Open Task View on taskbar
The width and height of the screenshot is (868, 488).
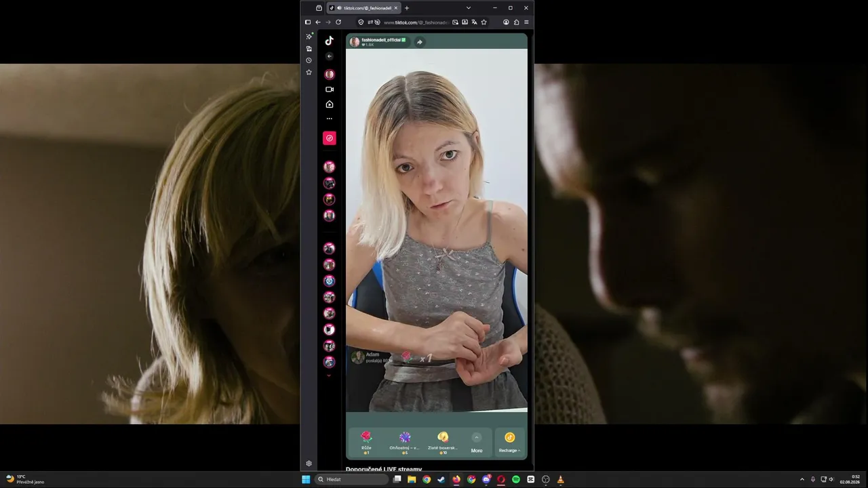(397, 479)
